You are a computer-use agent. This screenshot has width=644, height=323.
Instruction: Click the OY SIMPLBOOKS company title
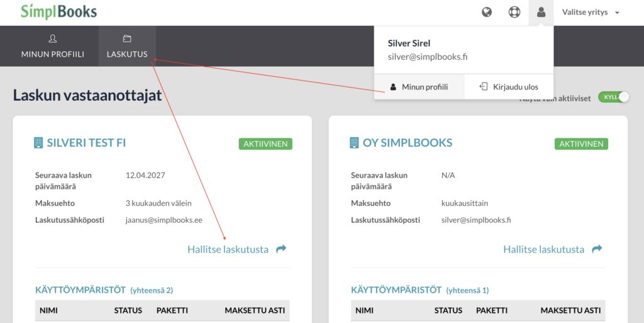pyautogui.click(x=408, y=142)
